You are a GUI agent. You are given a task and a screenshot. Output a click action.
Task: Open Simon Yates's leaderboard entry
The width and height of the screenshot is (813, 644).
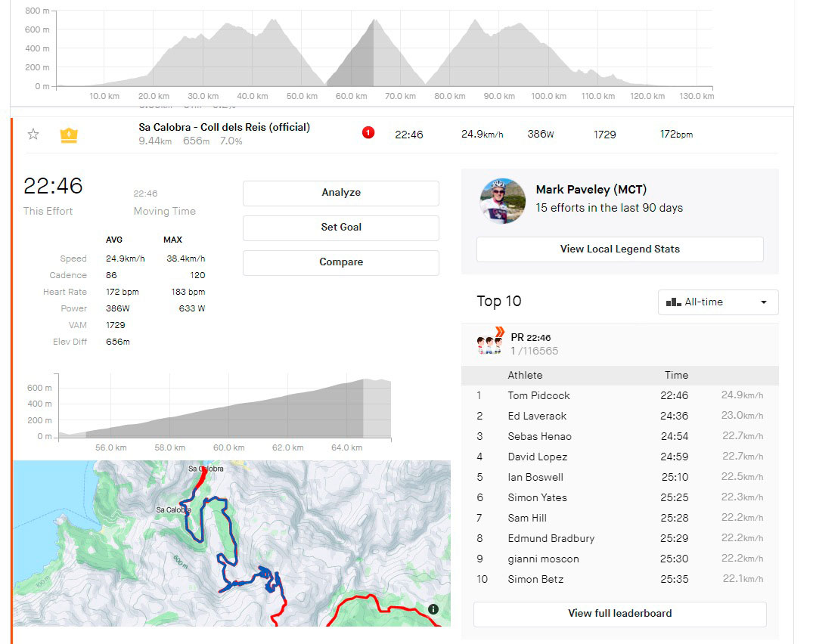[x=537, y=497]
